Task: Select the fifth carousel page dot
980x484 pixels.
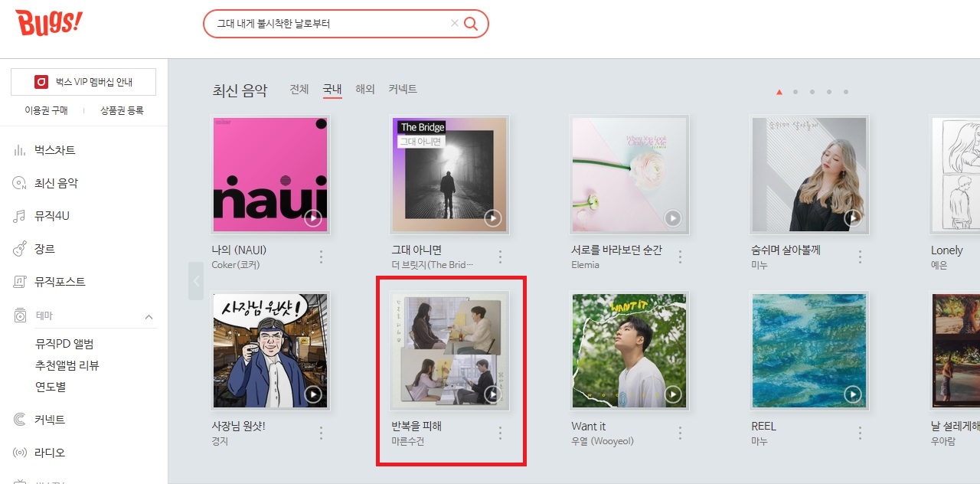Action: point(846,92)
